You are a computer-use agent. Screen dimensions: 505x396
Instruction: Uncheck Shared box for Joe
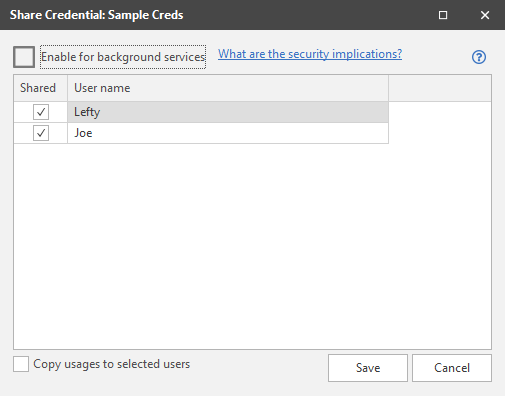click(x=41, y=133)
